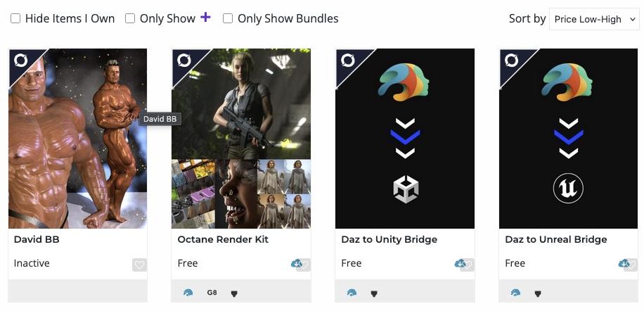The height and width of the screenshot is (311, 644).
Task: Click shield icon under Daz to Unreal Bridge
Action: pos(538,293)
